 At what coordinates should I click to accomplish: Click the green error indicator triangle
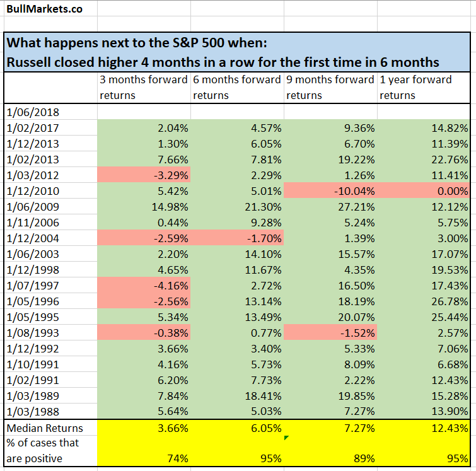point(287,437)
